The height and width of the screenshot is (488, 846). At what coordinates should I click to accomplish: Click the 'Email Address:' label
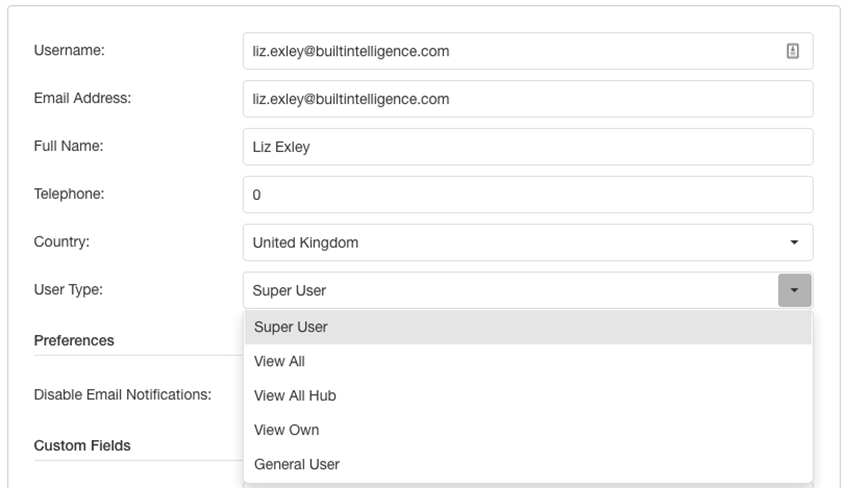click(x=82, y=98)
